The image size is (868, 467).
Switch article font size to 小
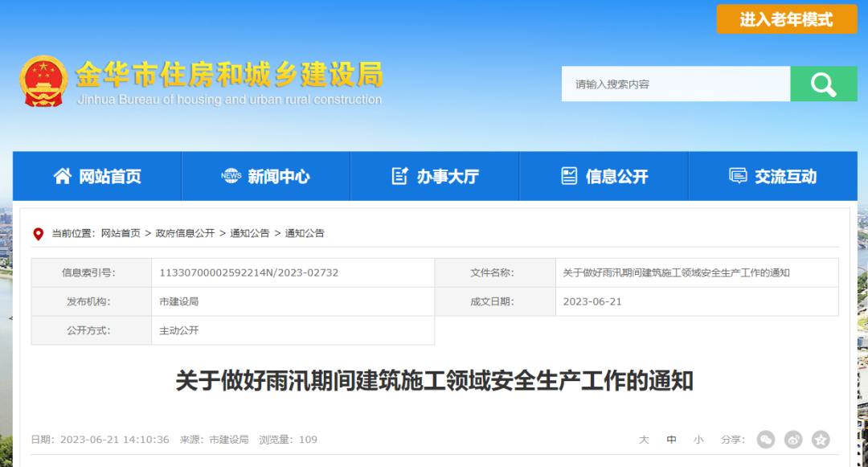pos(698,440)
